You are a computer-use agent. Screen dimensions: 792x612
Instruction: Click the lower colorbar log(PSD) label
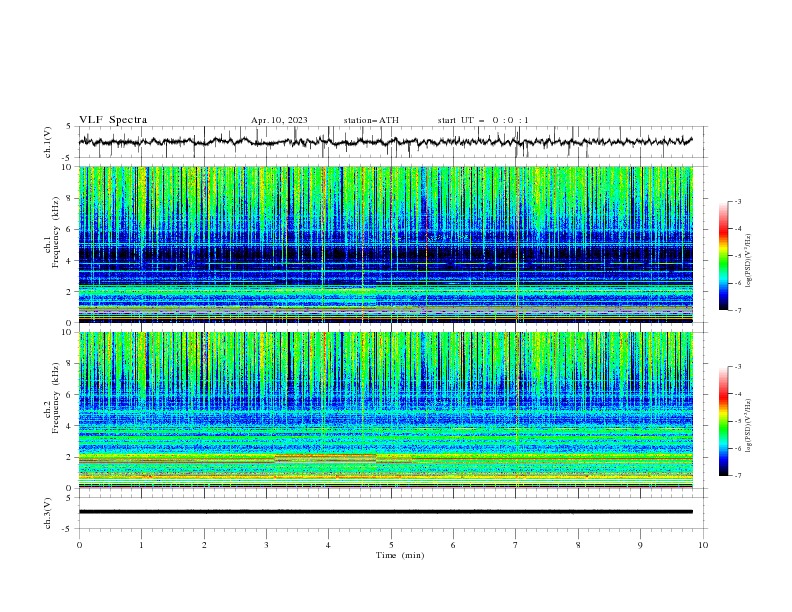tap(749, 426)
